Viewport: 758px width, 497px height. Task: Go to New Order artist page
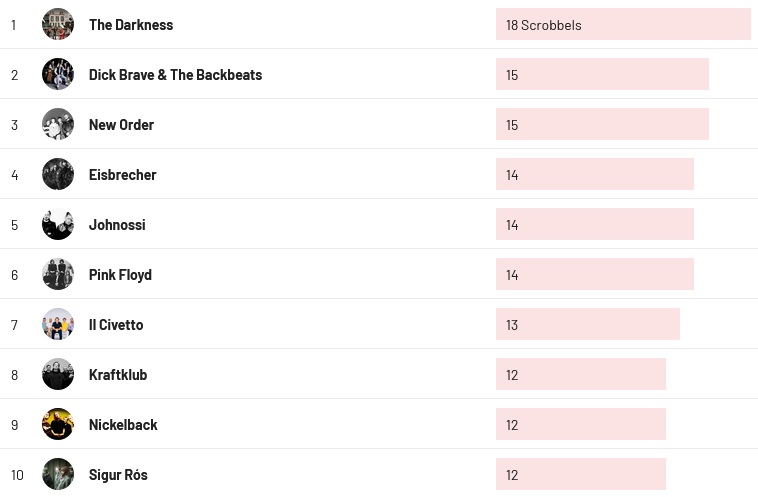tap(121, 125)
